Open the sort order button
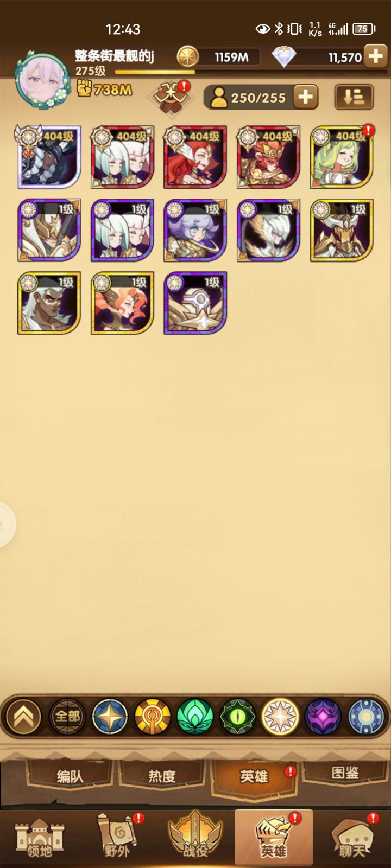The image size is (391, 868). tap(354, 98)
